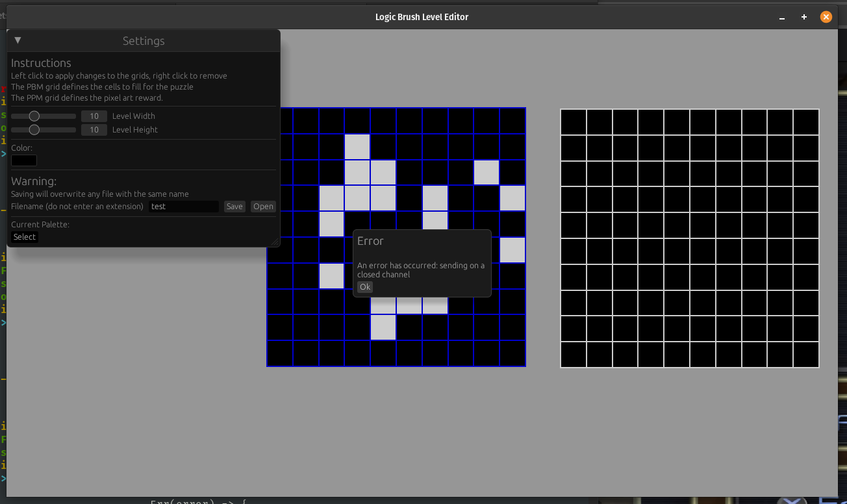
Task: Focus the Filename field containing 'test'
Action: point(183,207)
